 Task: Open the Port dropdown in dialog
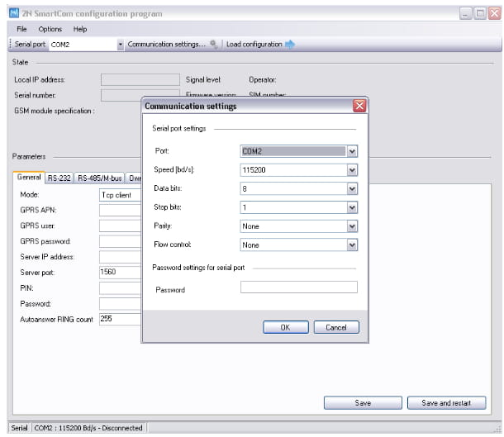coord(352,151)
